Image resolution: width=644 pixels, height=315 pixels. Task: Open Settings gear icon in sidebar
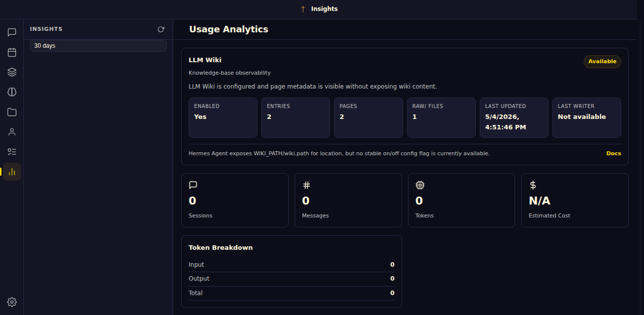[x=12, y=302]
